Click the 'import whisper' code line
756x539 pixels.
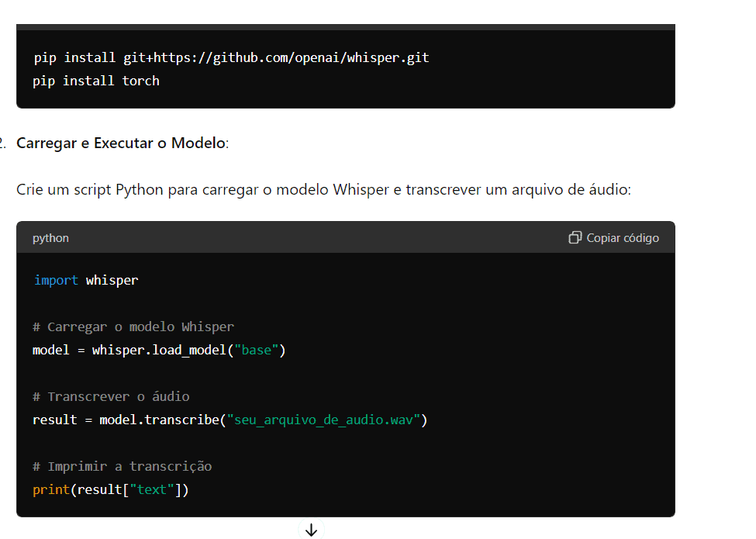click(86, 280)
